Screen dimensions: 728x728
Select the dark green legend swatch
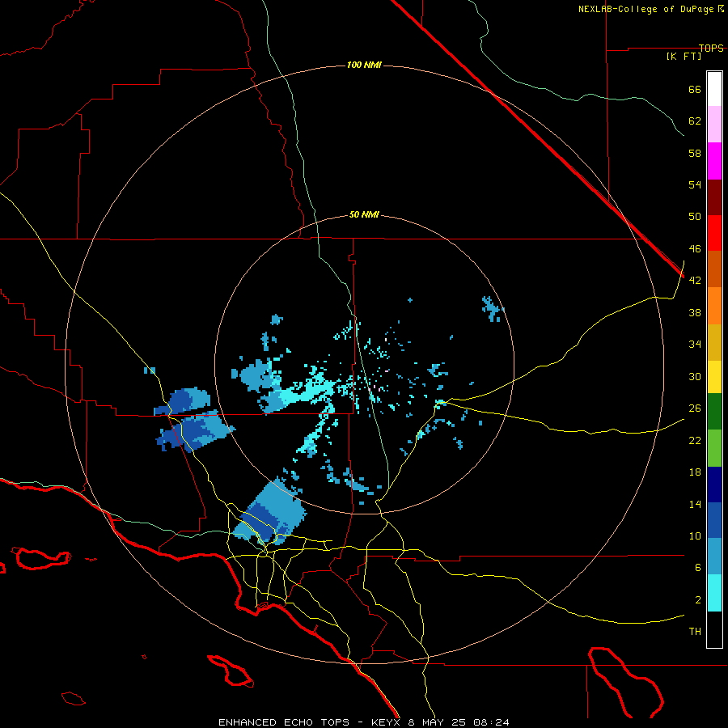714,412
